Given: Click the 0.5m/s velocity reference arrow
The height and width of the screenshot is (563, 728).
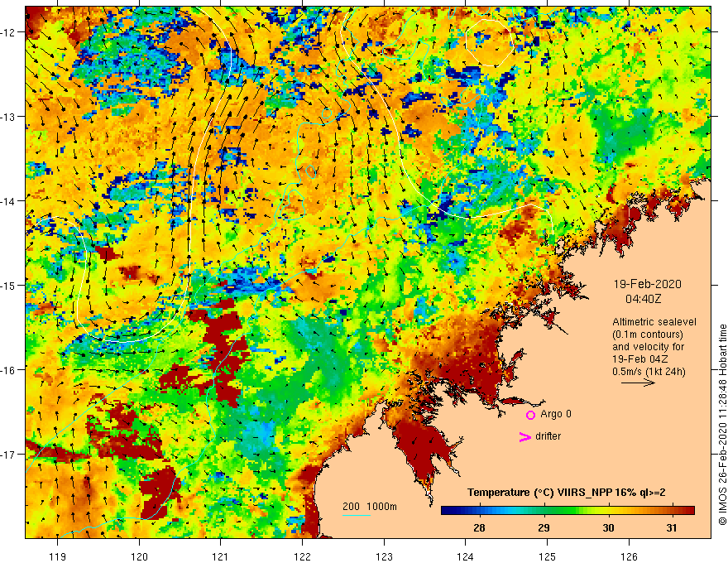Looking at the screenshot, I should click(x=638, y=383).
